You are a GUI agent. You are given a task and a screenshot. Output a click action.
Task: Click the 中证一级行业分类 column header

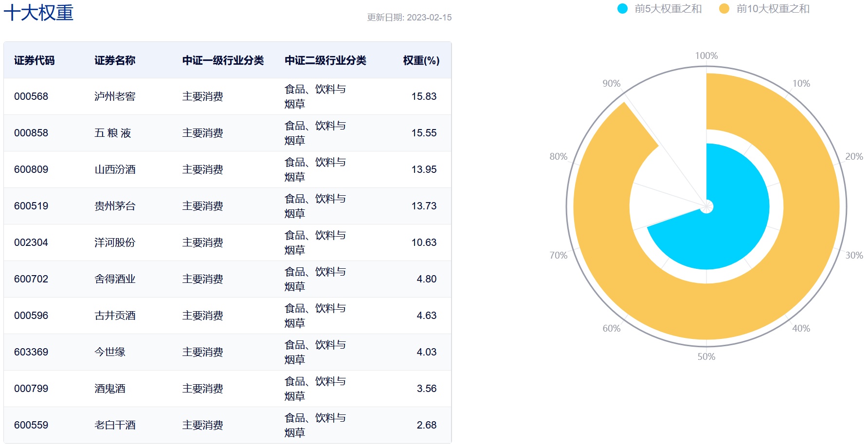tap(223, 60)
